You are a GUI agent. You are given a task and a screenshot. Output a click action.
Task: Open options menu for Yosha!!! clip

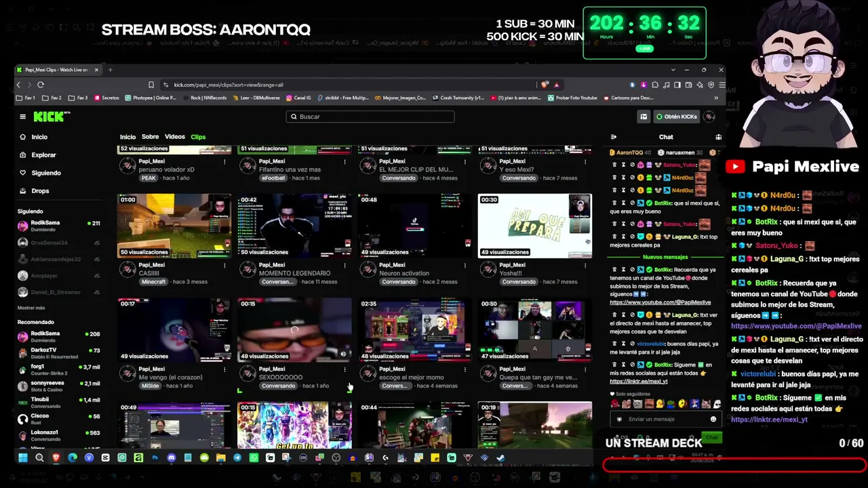coord(585,266)
